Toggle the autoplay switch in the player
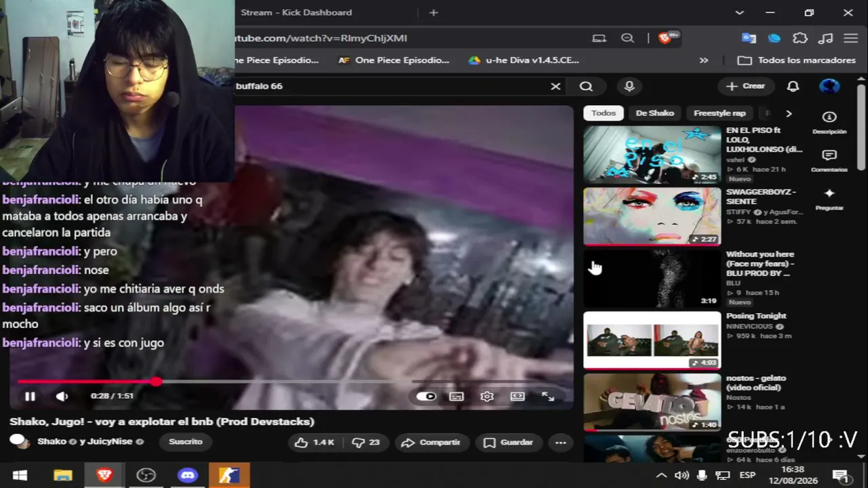This screenshot has width=868, height=488. tap(426, 396)
